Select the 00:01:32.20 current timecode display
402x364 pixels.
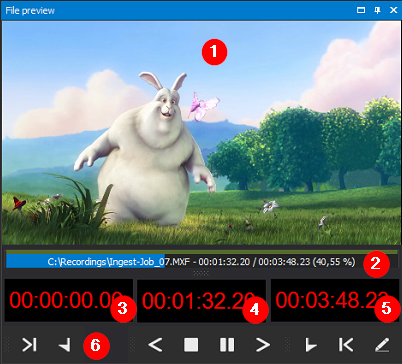click(201, 300)
